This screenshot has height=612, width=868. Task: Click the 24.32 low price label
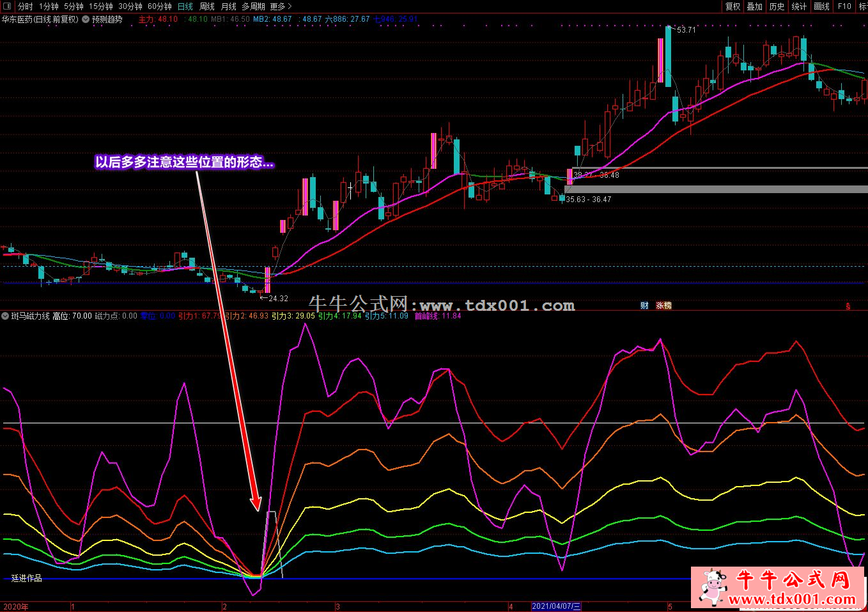278,299
